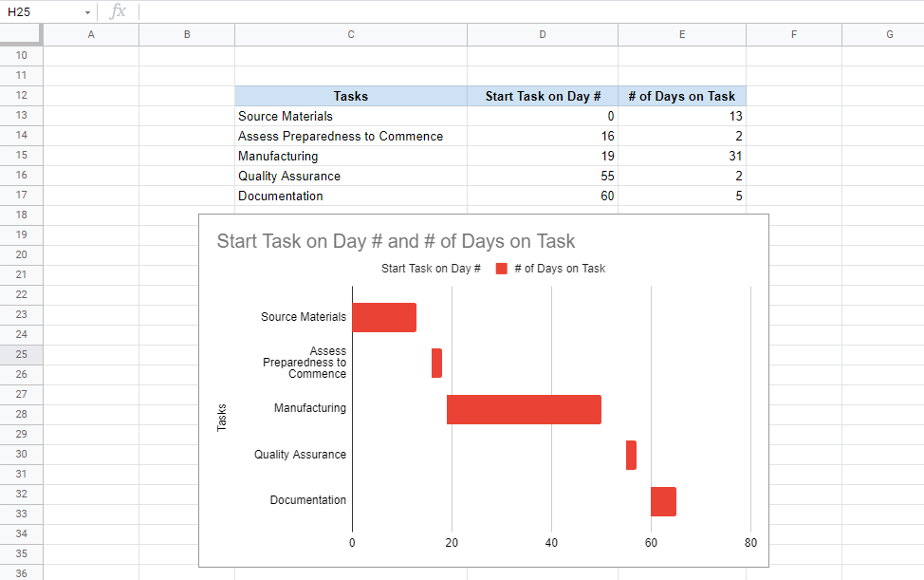The image size is (924, 580).
Task: Click the Quality Assurance red bar
Action: (631, 455)
